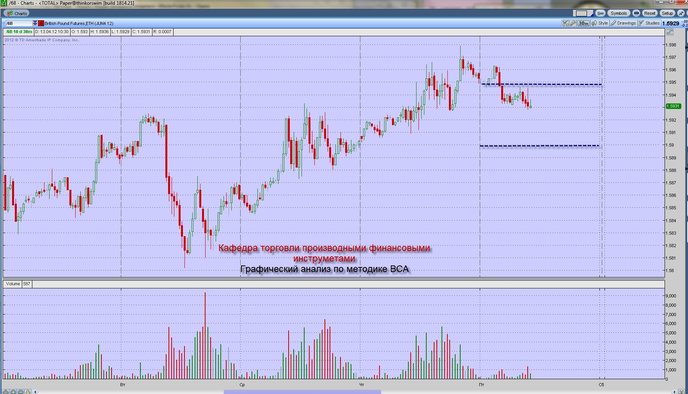Open the Setup menu

pyautogui.click(x=667, y=13)
